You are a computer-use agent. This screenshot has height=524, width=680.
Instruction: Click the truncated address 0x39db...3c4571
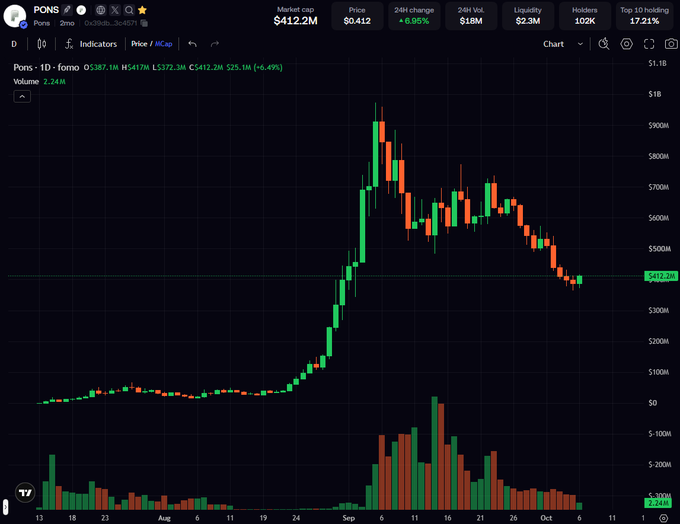(111, 23)
